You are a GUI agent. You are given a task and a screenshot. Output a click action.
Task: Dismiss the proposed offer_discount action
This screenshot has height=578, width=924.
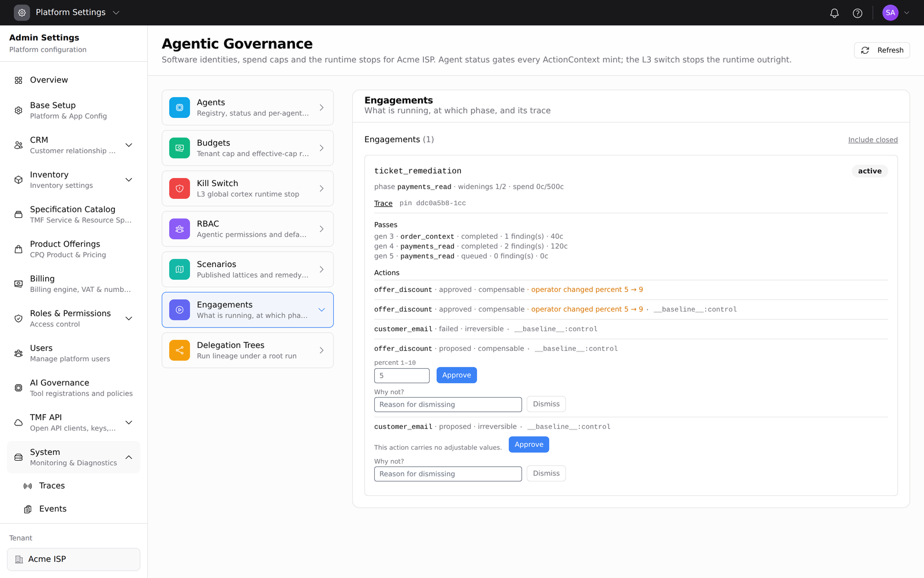546,404
